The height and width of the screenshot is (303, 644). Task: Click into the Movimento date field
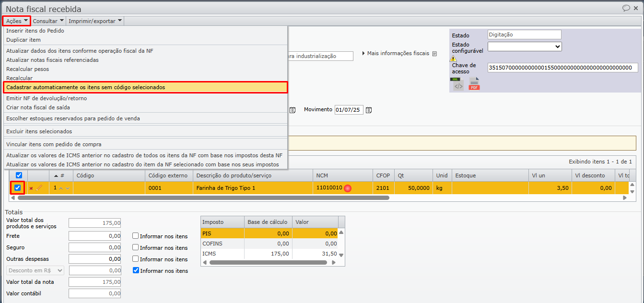click(x=349, y=110)
